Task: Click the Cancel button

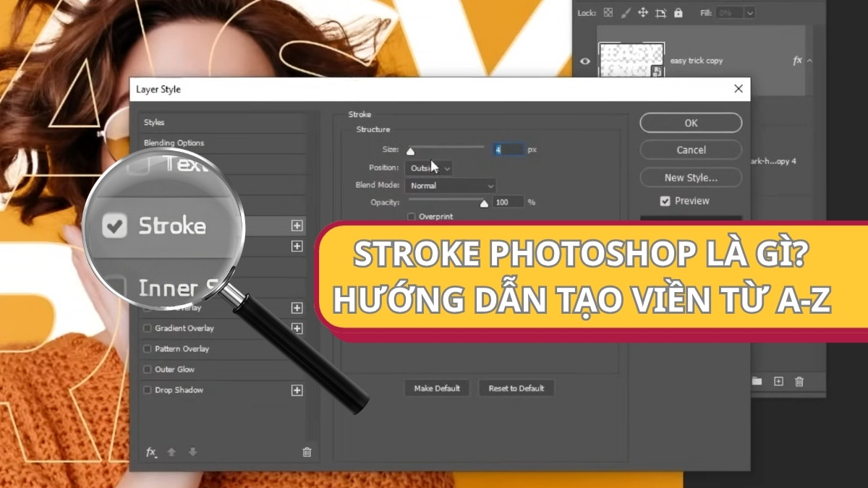Action: click(691, 150)
